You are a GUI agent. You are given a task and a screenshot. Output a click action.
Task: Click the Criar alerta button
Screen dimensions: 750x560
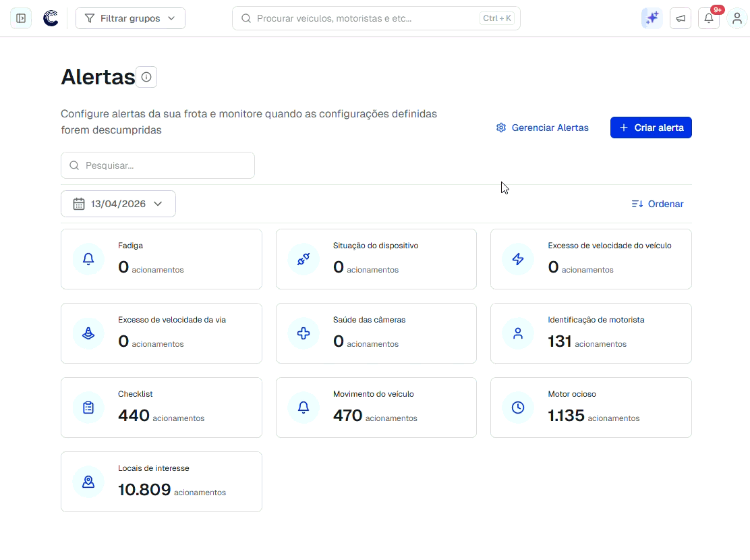[x=651, y=128]
